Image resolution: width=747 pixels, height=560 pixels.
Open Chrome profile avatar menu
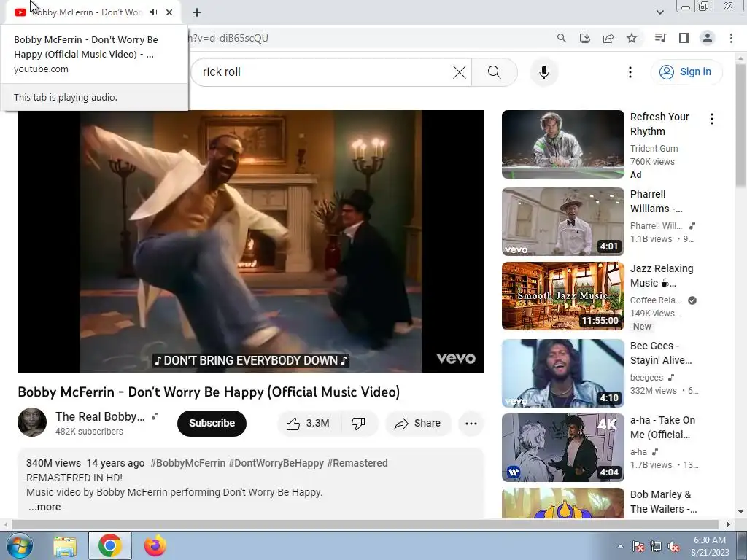pyautogui.click(x=708, y=38)
